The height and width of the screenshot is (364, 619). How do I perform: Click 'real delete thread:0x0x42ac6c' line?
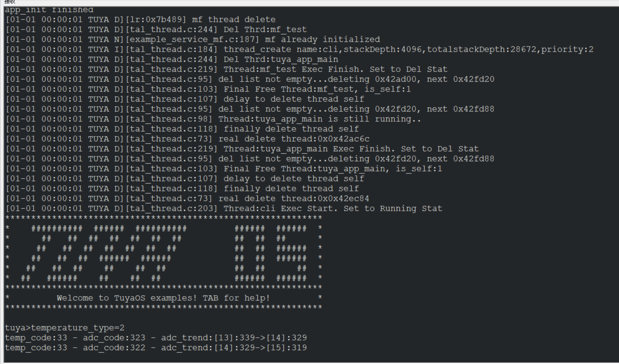point(188,139)
